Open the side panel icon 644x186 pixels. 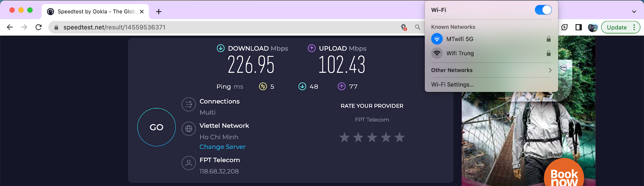pos(578,27)
